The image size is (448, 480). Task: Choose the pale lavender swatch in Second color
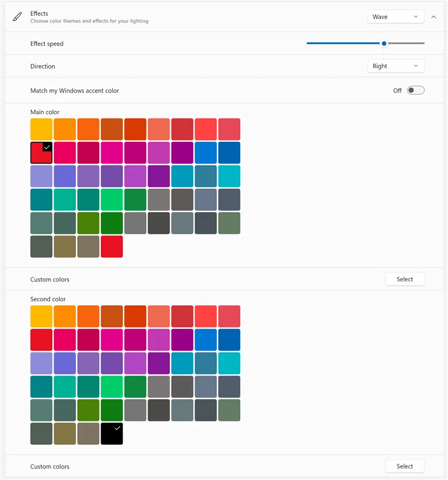click(x=41, y=363)
